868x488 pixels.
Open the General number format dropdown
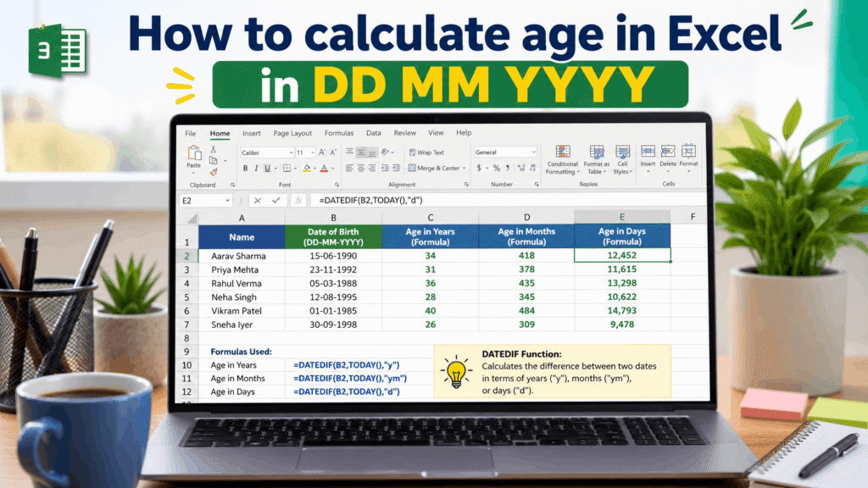534,152
